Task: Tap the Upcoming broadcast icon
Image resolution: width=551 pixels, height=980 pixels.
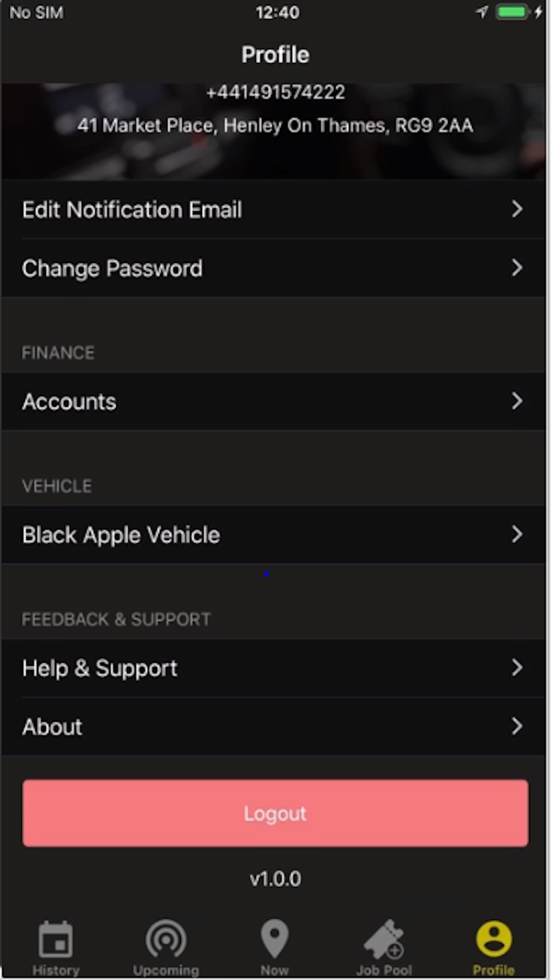Action: (x=166, y=939)
